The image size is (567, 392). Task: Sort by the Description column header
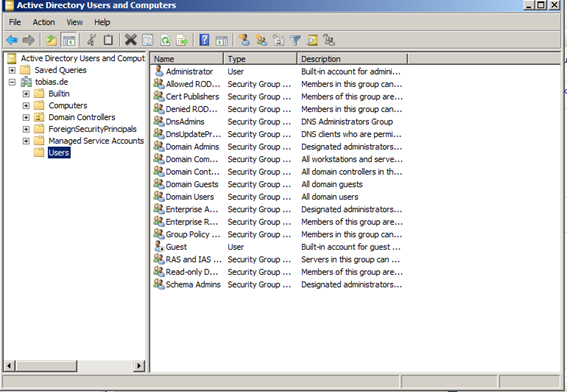352,59
